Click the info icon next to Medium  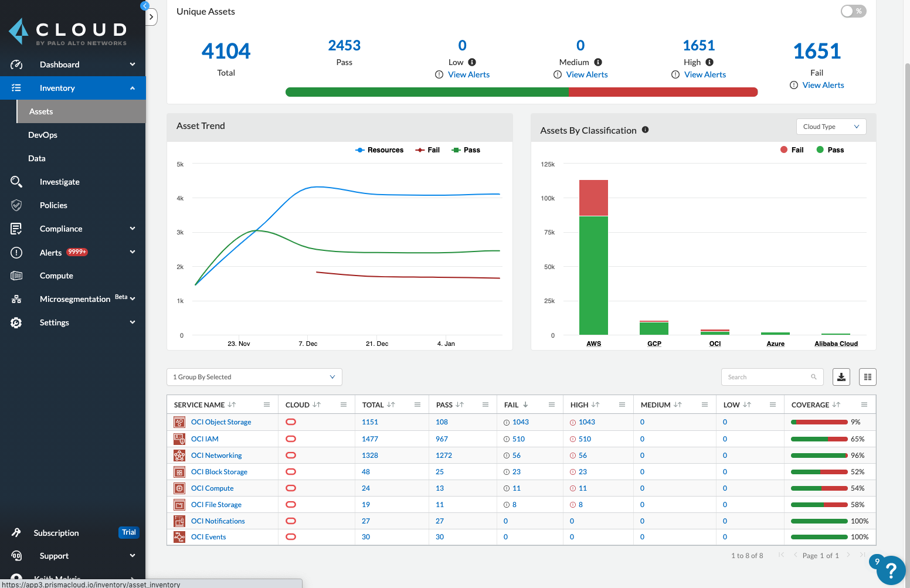click(x=598, y=62)
